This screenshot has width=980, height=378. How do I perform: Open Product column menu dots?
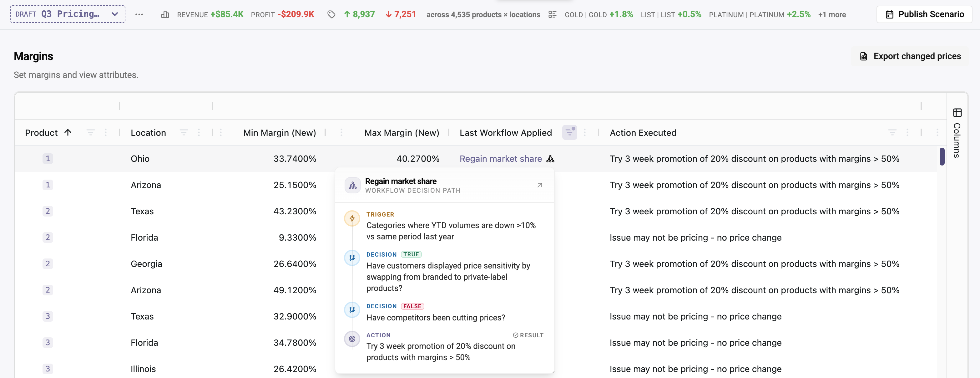(x=106, y=132)
